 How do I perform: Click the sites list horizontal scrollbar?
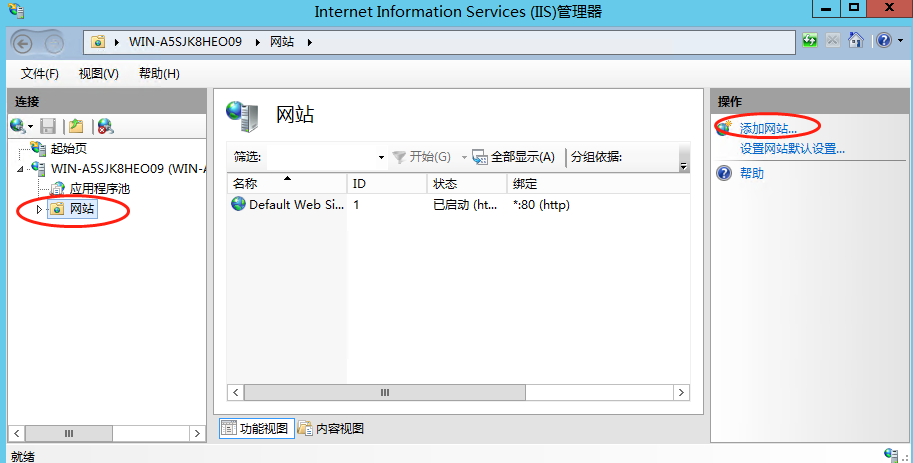tap(459, 393)
